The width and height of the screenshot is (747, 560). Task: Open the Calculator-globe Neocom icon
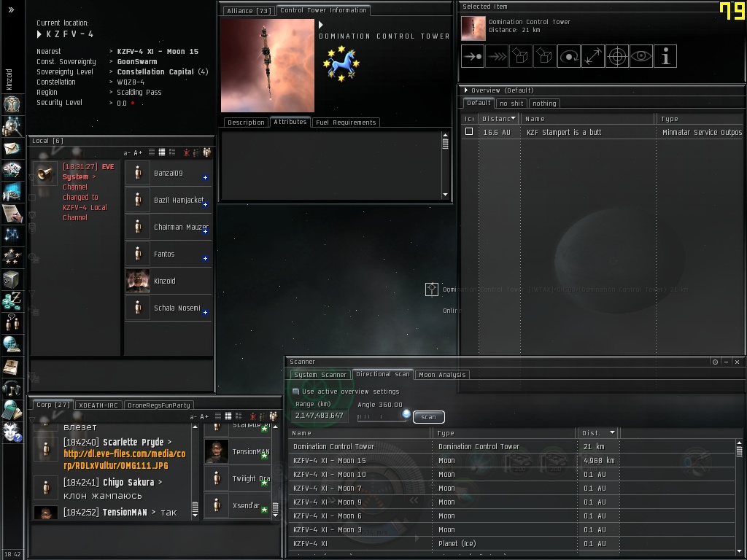[x=12, y=410]
